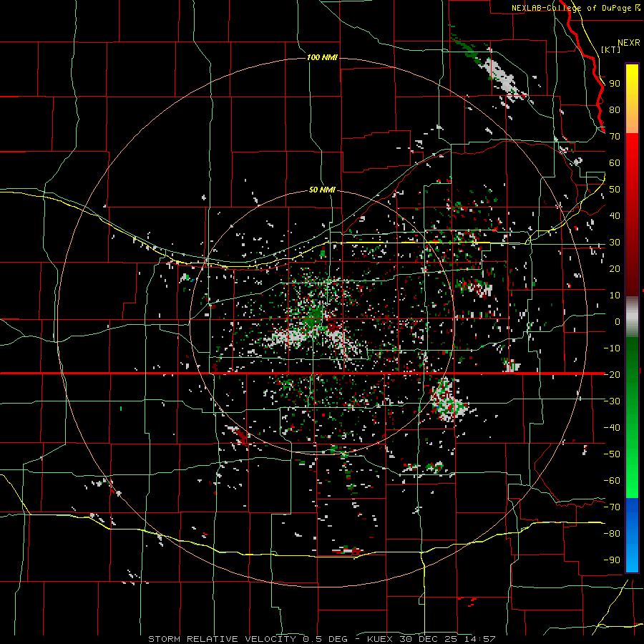
Task: Click the "[KT]" units label
Action: [x=610, y=49]
